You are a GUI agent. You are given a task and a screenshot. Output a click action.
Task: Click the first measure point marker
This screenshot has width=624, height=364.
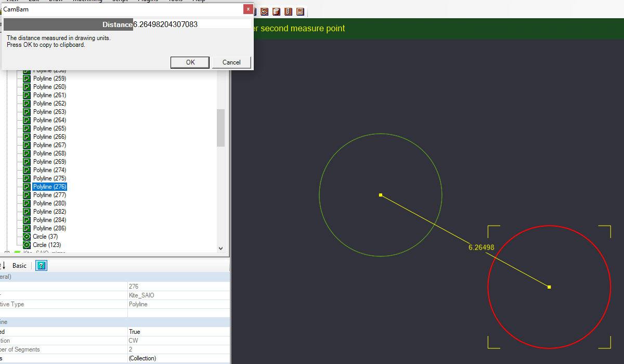pyautogui.click(x=381, y=195)
